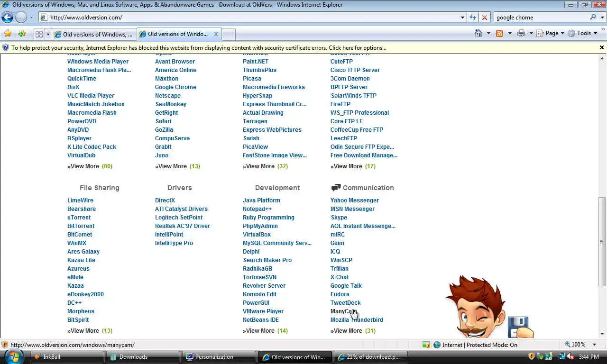Refresh the page using the toolbar refresh icon
Viewport: 607px width, 364px height.
(x=473, y=18)
